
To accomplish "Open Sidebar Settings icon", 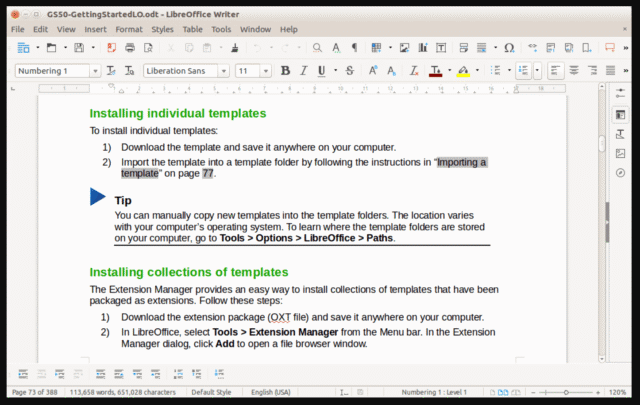I will click(x=620, y=93).
